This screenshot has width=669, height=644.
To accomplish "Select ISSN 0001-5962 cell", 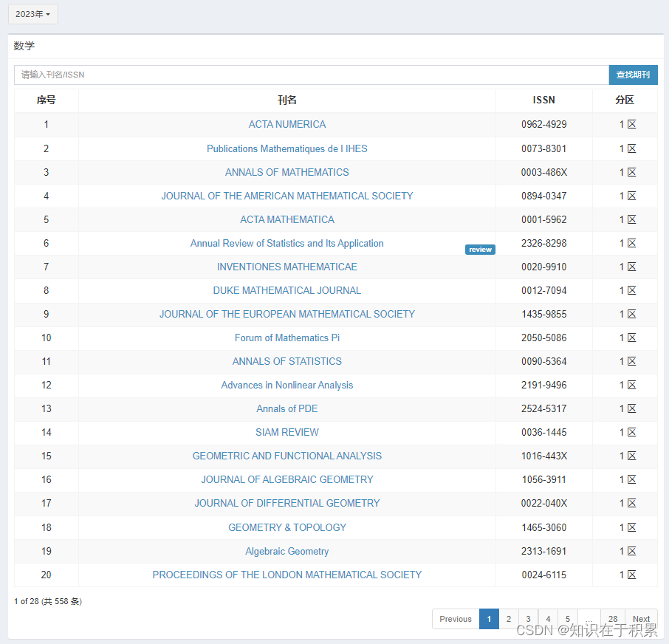I will click(x=544, y=219).
